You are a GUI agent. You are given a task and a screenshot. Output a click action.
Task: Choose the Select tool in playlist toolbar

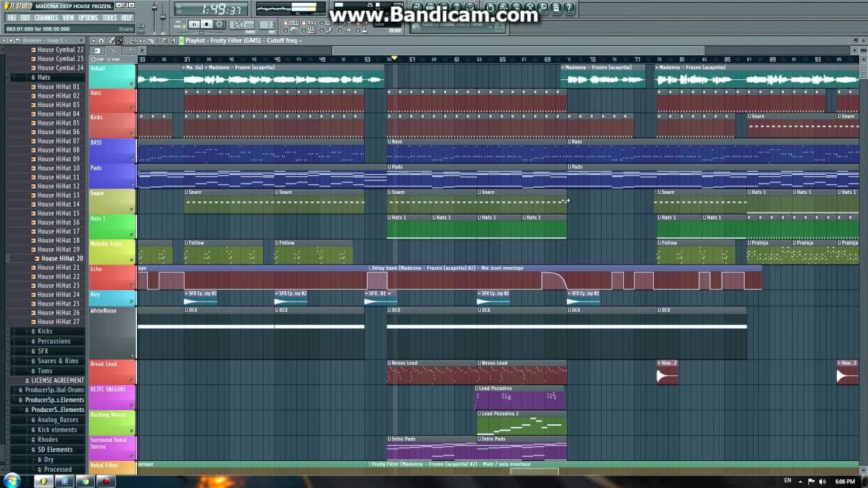[158, 41]
